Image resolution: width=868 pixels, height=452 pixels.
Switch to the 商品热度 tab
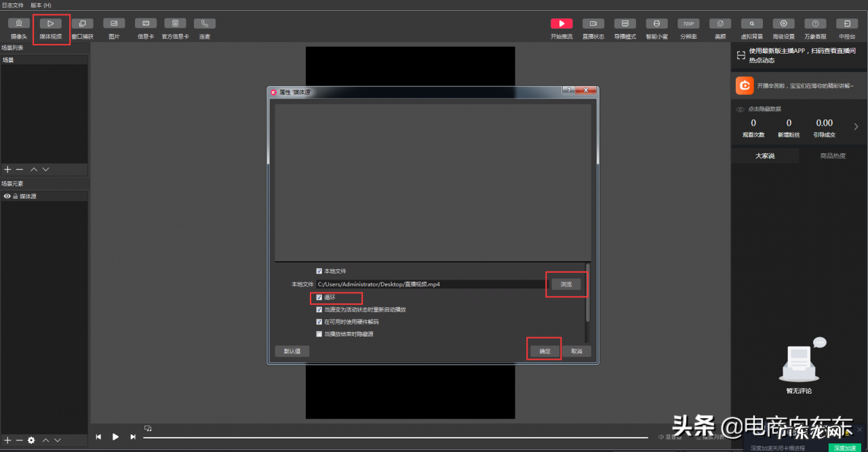click(x=833, y=156)
